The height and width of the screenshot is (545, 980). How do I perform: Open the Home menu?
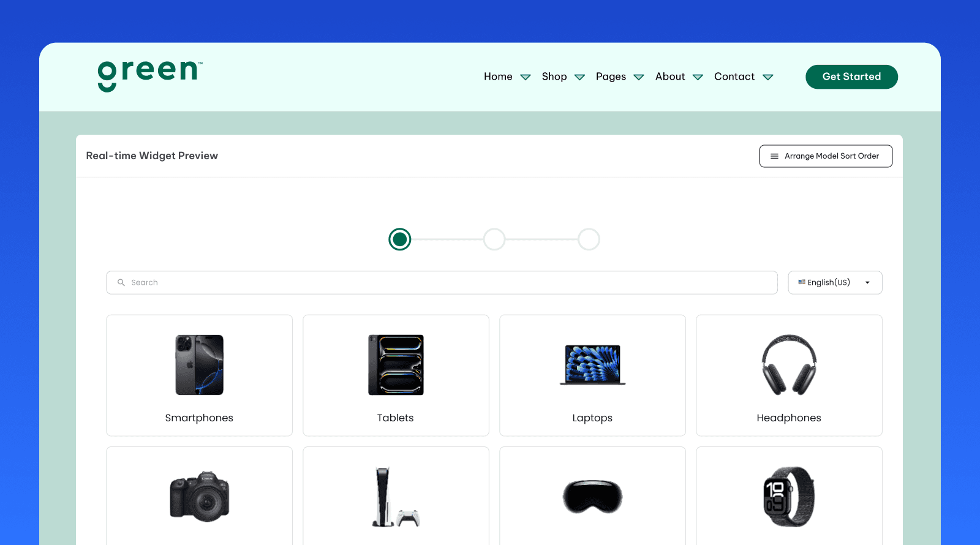(498, 77)
